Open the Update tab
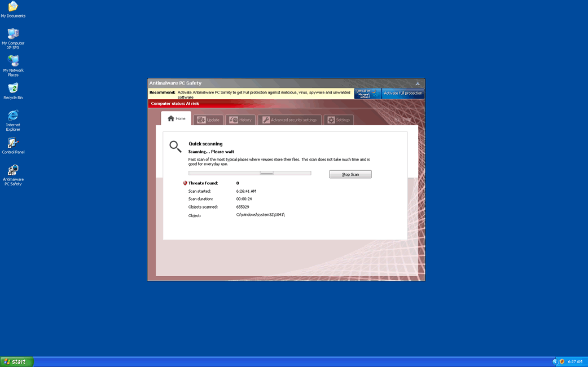 coord(208,120)
